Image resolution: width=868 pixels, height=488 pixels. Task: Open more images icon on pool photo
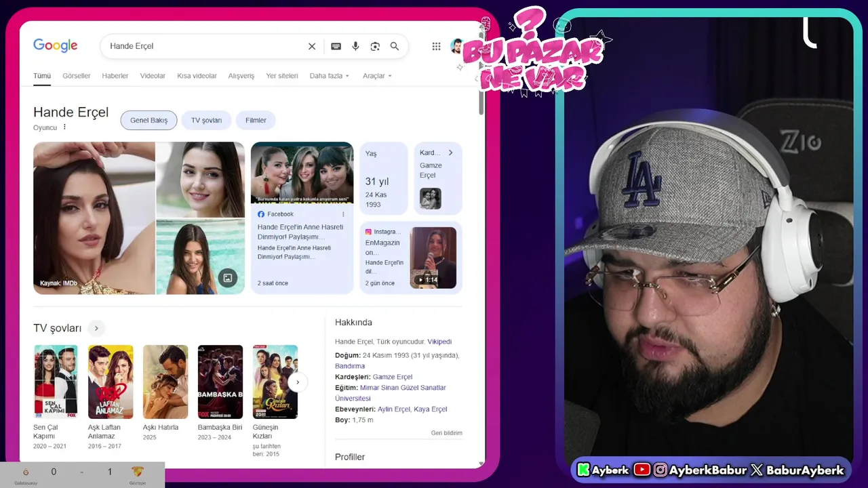[x=228, y=278]
